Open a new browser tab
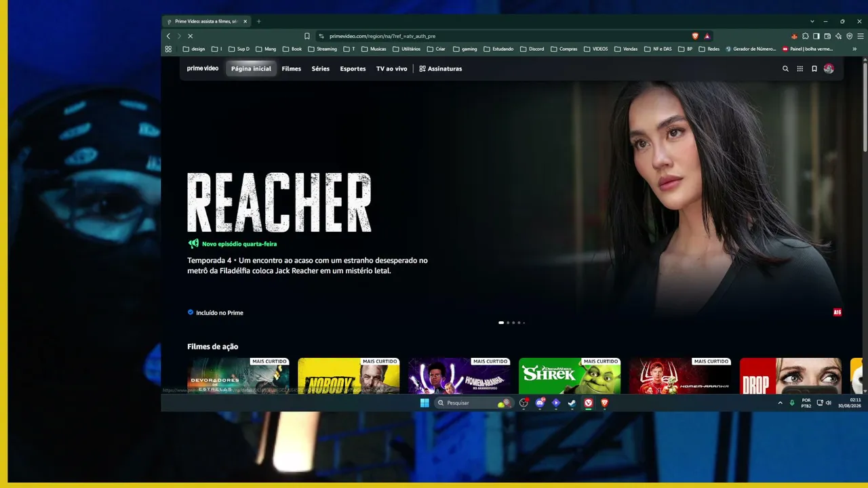This screenshot has height=488, width=868. point(258,22)
